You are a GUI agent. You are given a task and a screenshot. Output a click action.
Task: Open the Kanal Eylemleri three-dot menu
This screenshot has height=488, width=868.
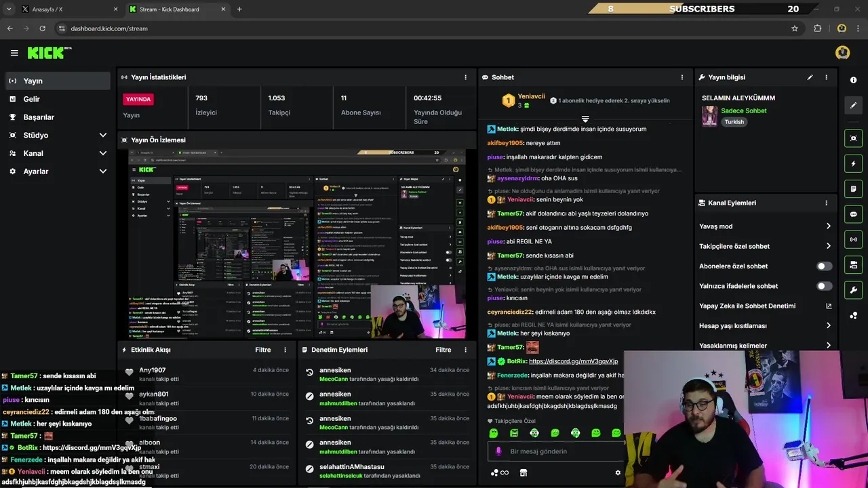826,203
